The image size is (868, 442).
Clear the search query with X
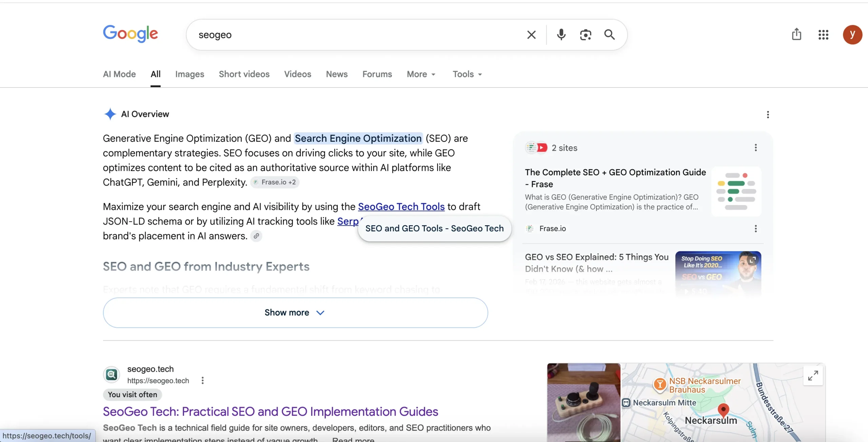pos(531,35)
